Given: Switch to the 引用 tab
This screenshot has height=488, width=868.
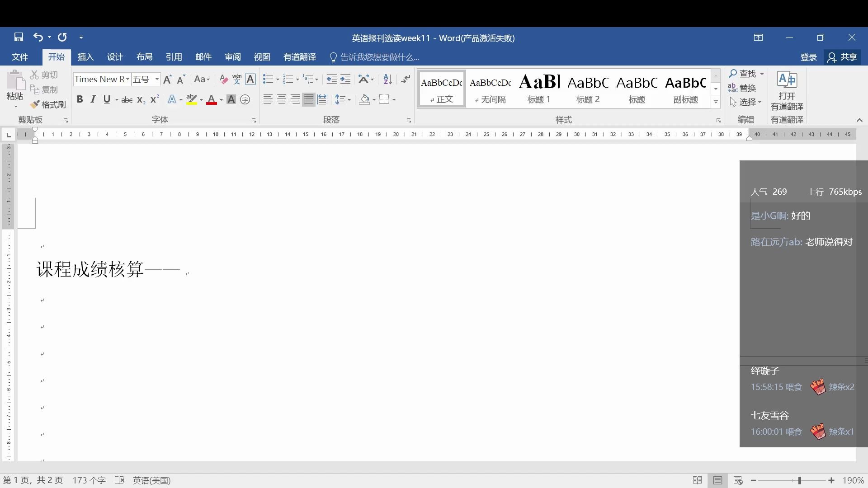Looking at the screenshot, I should tap(174, 57).
